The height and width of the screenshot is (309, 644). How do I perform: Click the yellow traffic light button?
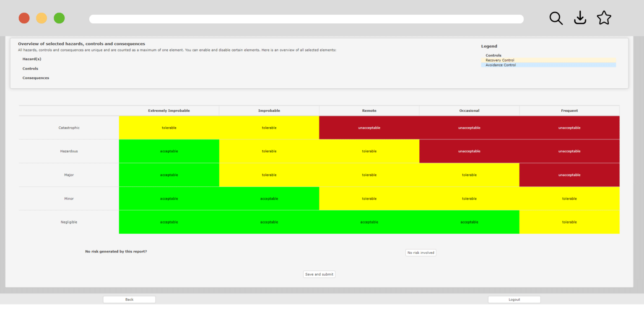tap(42, 18)
